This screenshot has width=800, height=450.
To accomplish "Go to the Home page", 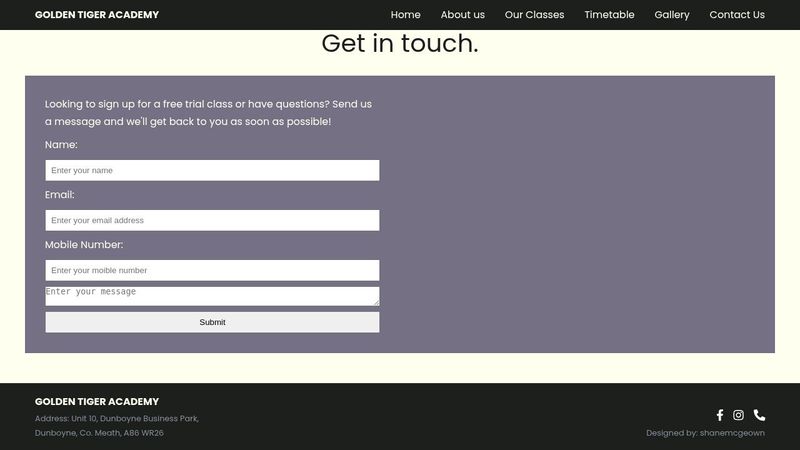I will click(x=405, y=15).
